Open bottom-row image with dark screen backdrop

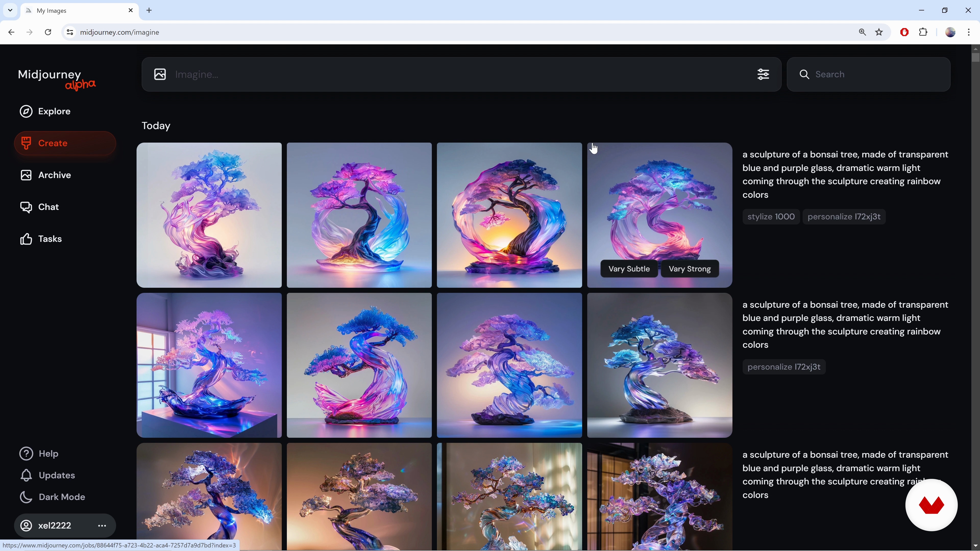660,497
